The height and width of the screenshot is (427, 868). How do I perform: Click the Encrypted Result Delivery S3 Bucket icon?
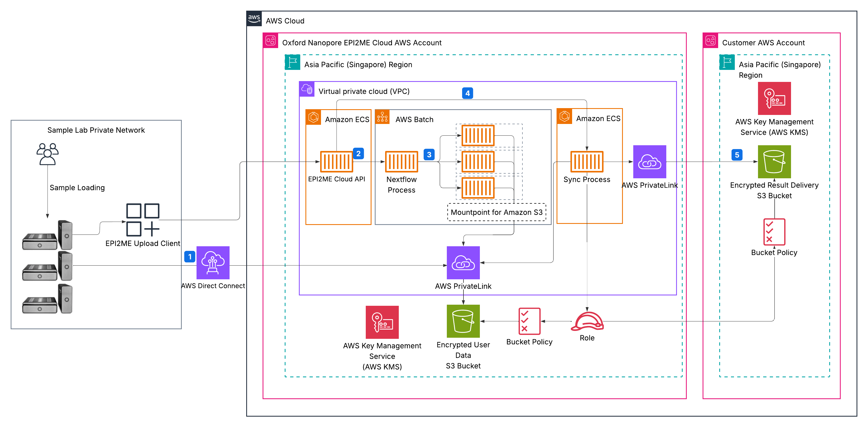774,162
